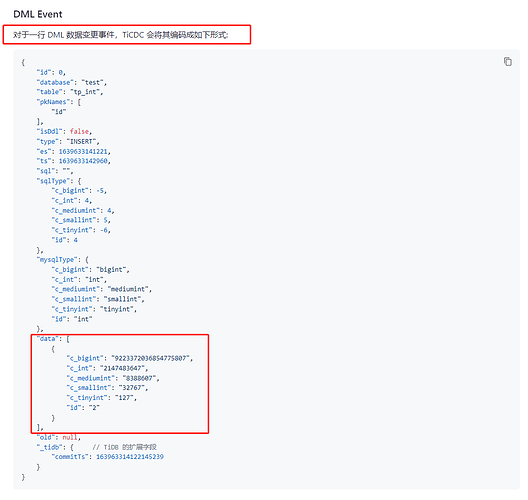Click the commitTs value 163963314122145239
Screen dimensions: 528x500
[130, 457]
